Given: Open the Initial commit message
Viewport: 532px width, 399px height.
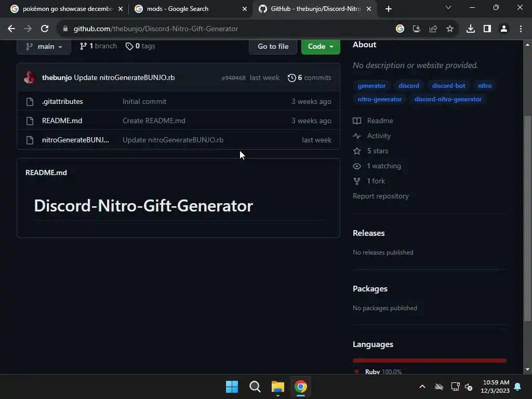Looking at the screenshot, I should coord(144,101).
